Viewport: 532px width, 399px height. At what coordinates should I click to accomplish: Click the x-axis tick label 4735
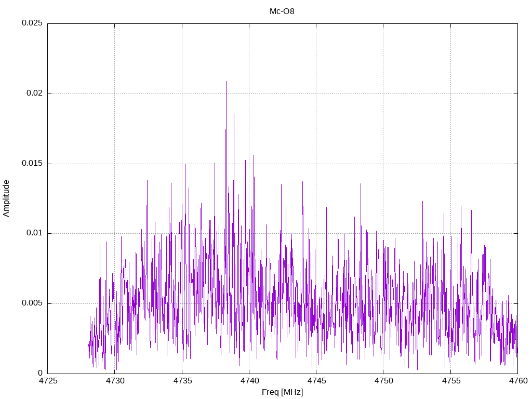click(182, 381)
